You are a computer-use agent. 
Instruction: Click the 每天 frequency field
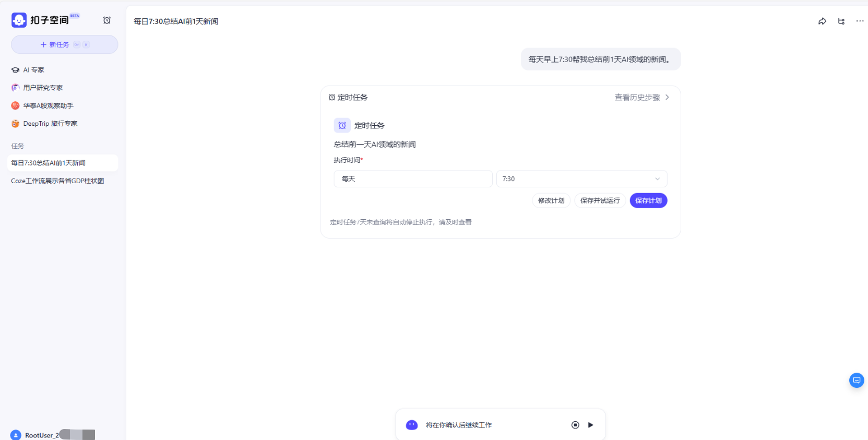pyautogui.click(x=413, y=179)
